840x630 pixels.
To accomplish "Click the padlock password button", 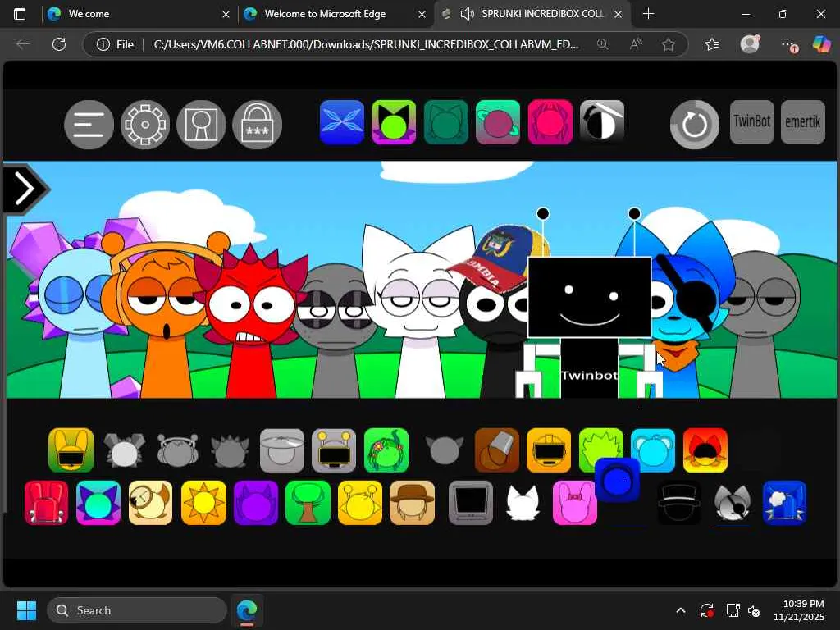I will pos(257,125).
